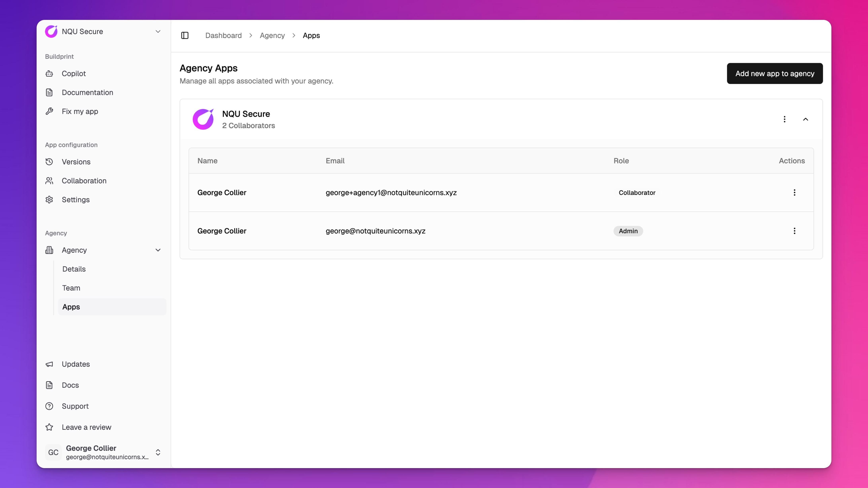This screenshot has height=488, width=868.
Task: Click the Collaboration people icon
Action: pyautogui.click(x=49, y=181)
